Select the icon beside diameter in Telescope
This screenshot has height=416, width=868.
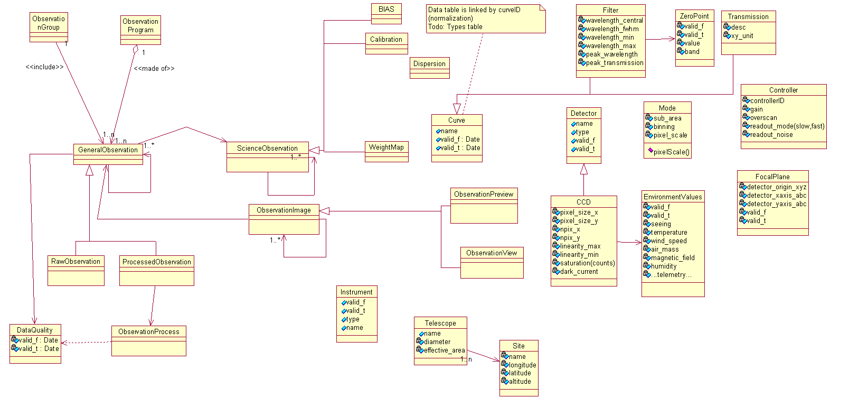[x=420, y=341]
